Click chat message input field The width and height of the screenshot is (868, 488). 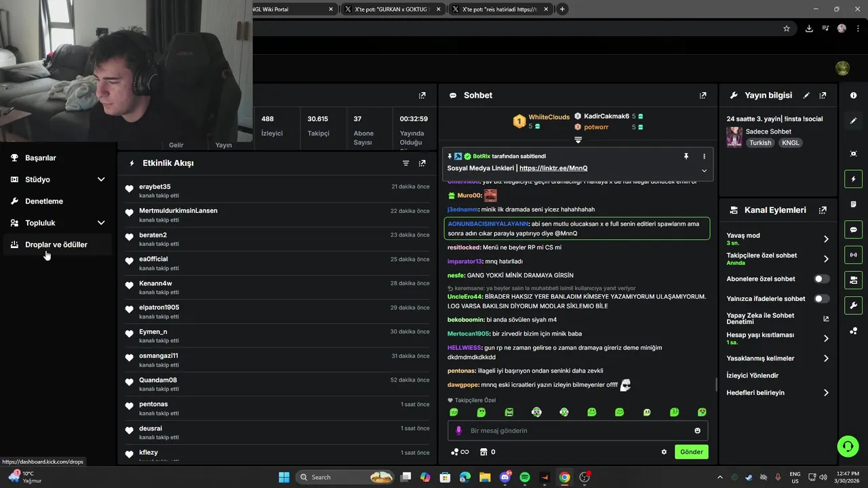[x=578, y=430]
